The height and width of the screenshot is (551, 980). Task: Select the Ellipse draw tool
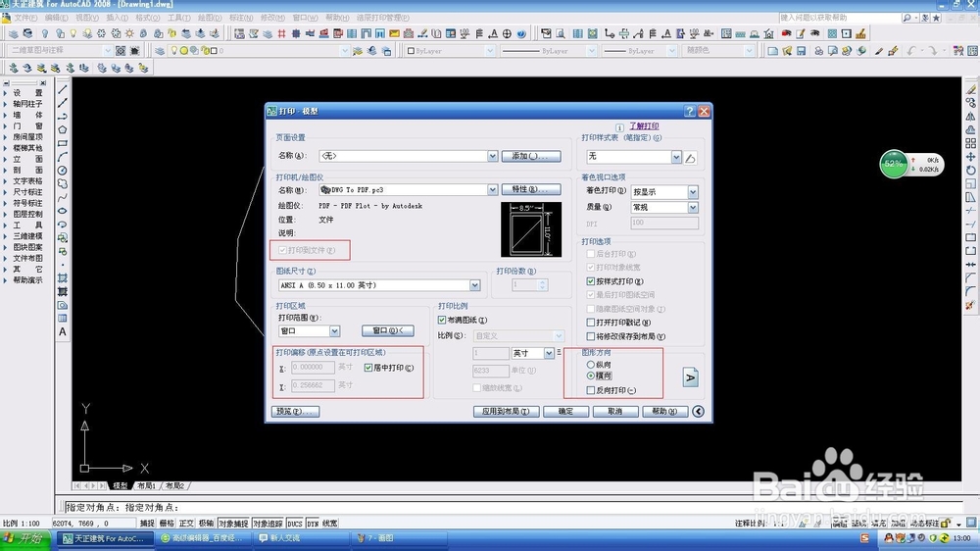(x=63, y=211)
